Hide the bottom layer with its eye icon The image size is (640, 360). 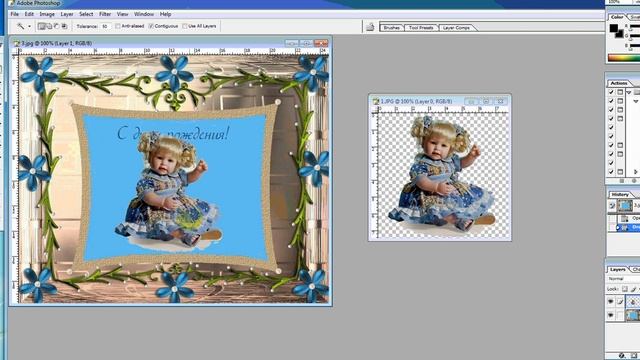pyautogui.click(x=611, y=315)
